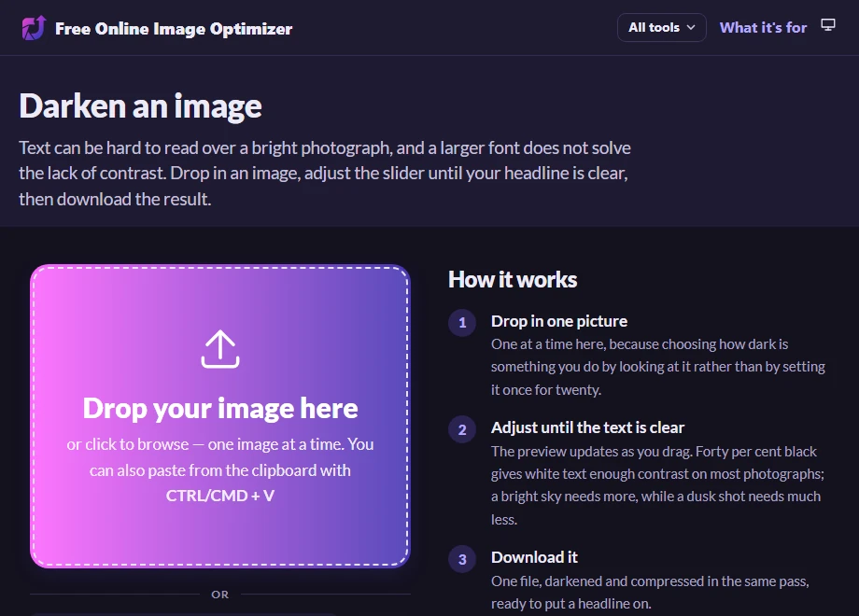This screenshot has width=859, height=616.
Task: Click the 'One at a time here' description
Action: click(x=658, y=367)
